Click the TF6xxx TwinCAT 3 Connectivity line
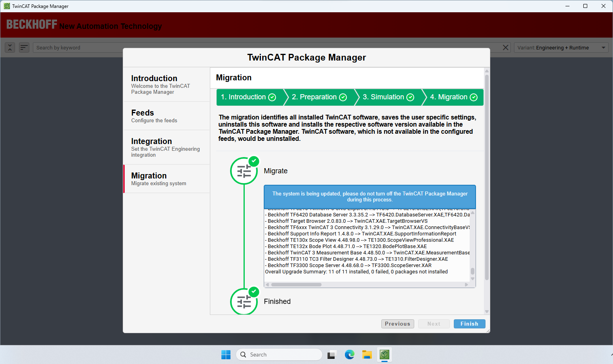 point(367,227)
